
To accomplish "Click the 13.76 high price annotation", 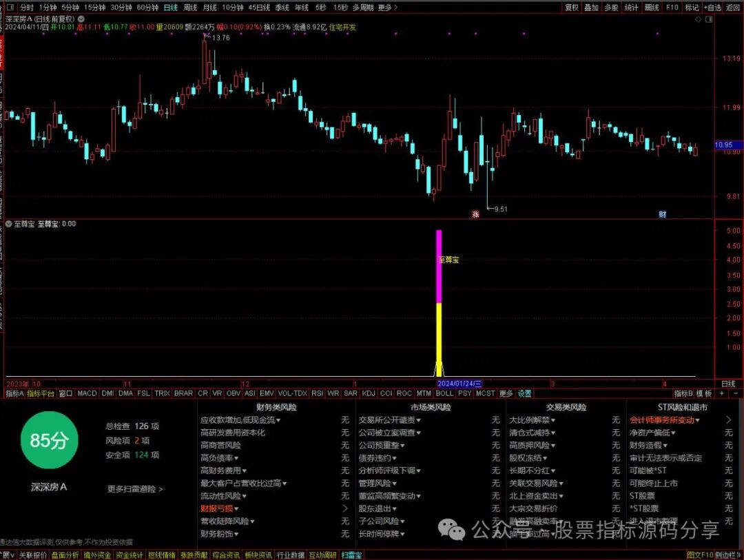I will click(220, 38).
